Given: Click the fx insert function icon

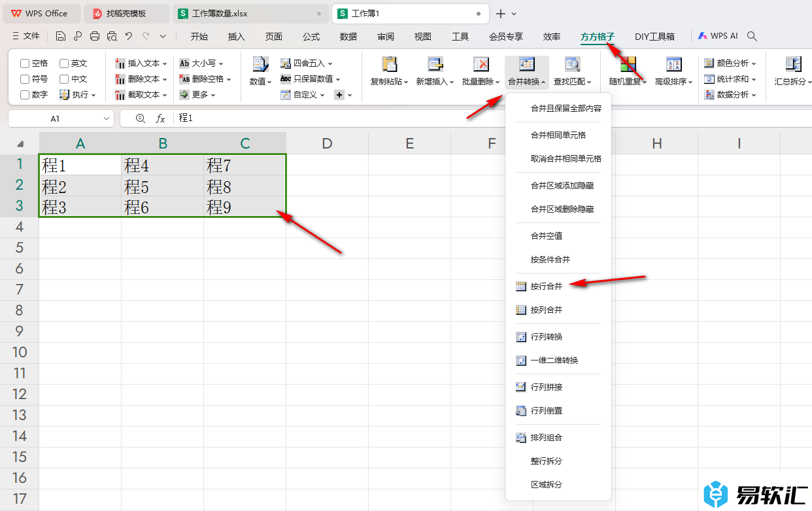Looking at the screenshot, I should point(160,118).
